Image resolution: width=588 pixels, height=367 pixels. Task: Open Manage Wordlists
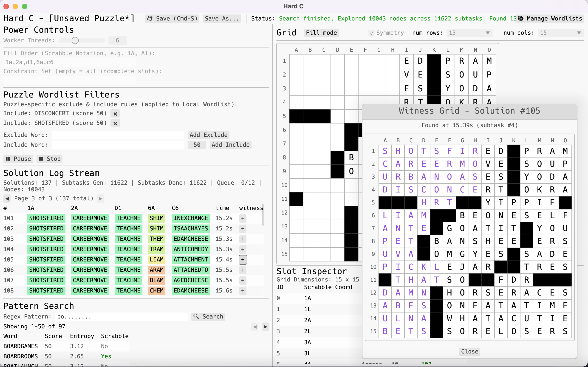(x=550, y=18)
